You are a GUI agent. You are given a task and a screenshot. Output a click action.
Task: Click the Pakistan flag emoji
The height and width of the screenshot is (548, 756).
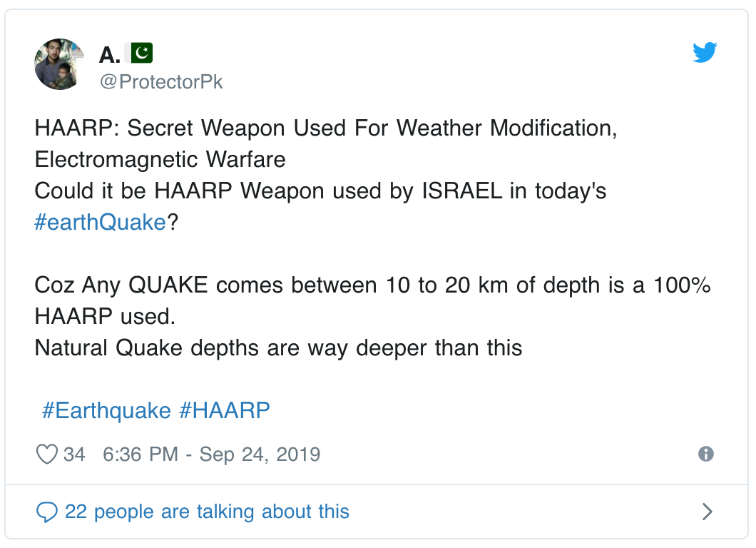(139, 53)
